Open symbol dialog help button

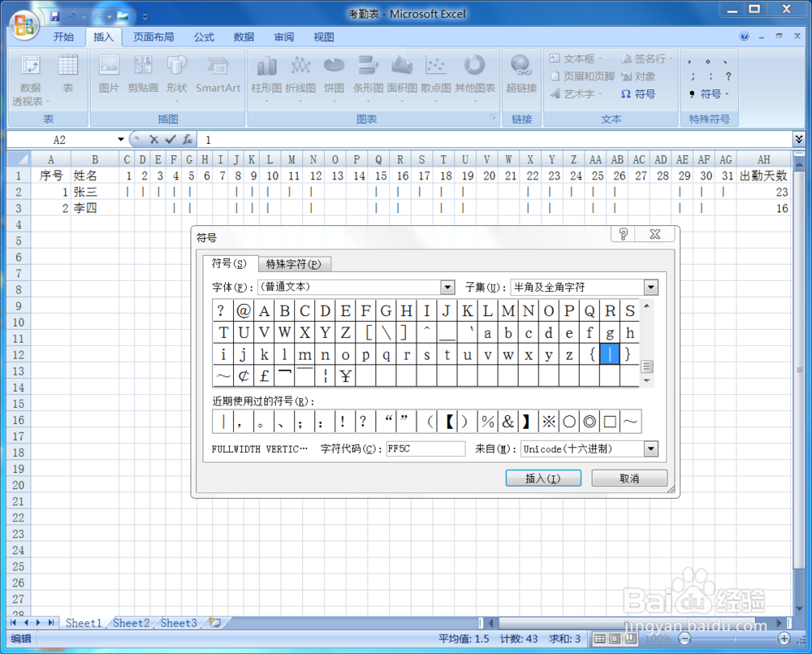[x=624, y=234]
